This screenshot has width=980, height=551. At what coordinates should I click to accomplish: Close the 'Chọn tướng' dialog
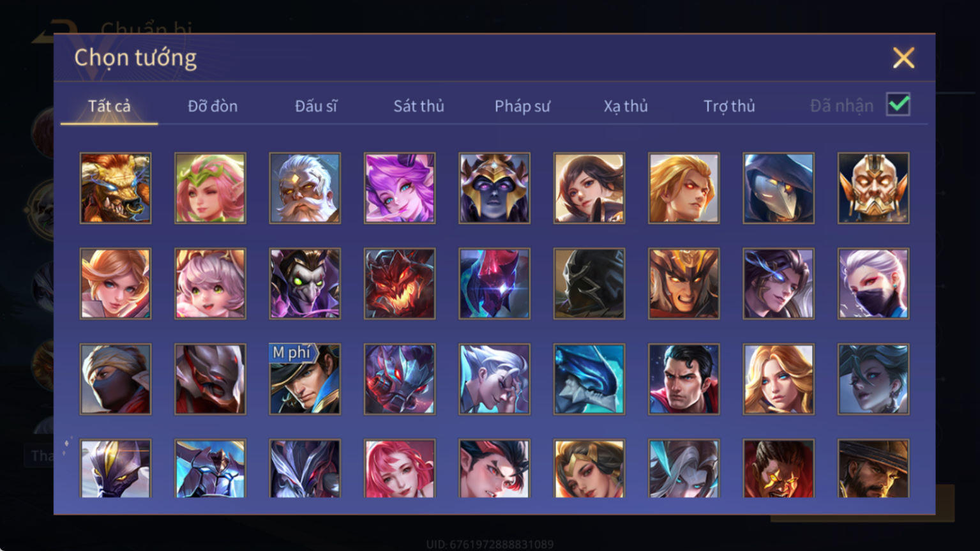(903, 58)
